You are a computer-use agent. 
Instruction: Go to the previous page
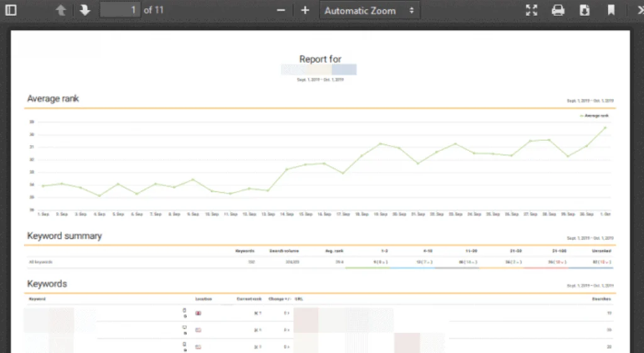click(60, 10)
